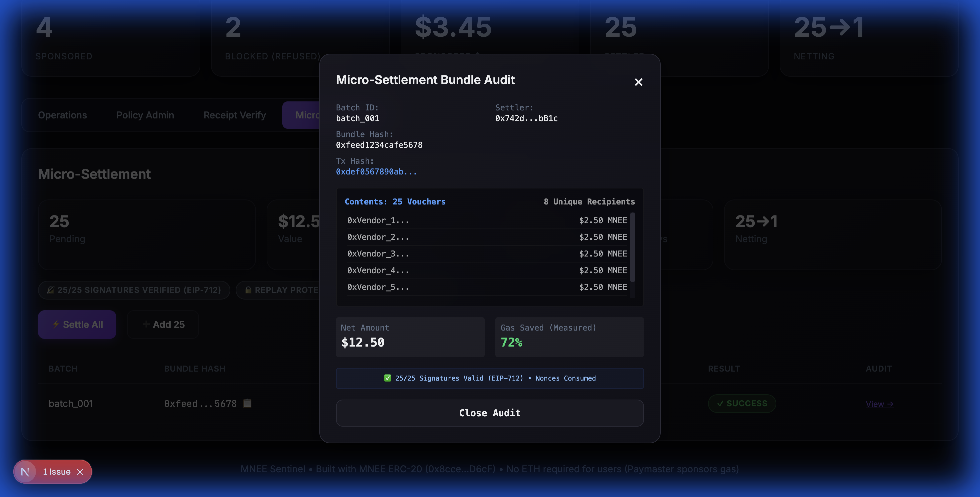Click the SUCCESS result badge
The width and height of the screenshot is (980, 497).
coord(741,403)
